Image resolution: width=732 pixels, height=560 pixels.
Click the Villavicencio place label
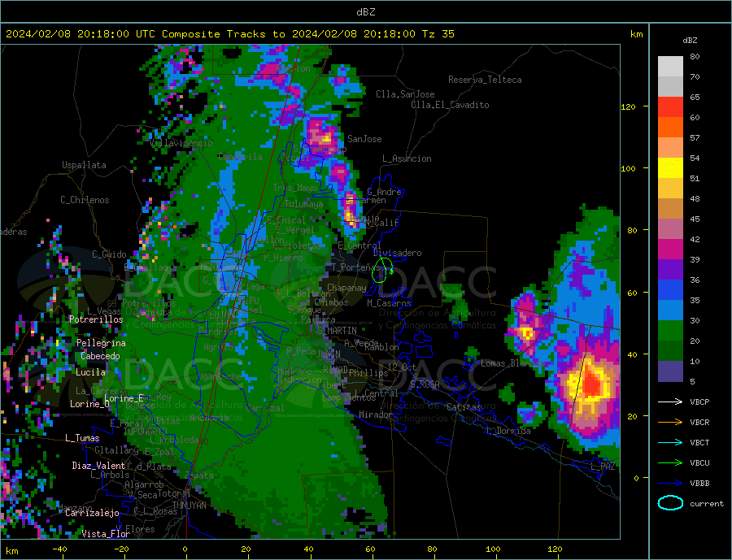point(181,143)
